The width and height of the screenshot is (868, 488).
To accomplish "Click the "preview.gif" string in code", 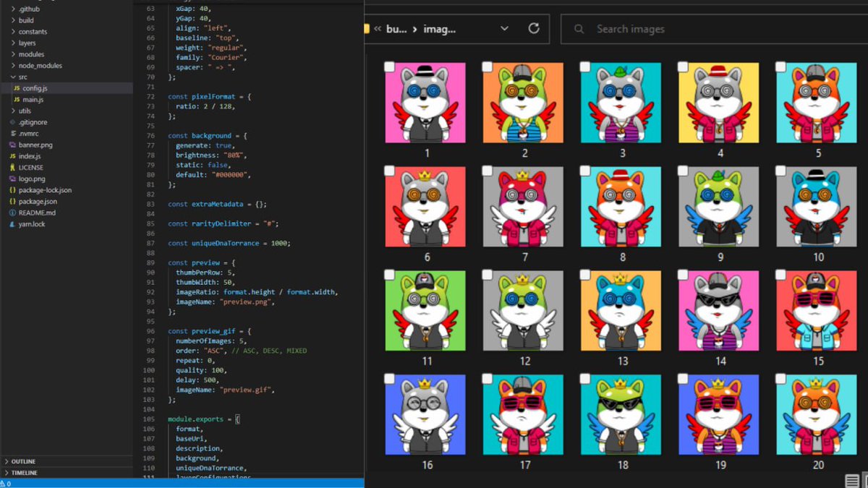I will (x=244, y=390).
